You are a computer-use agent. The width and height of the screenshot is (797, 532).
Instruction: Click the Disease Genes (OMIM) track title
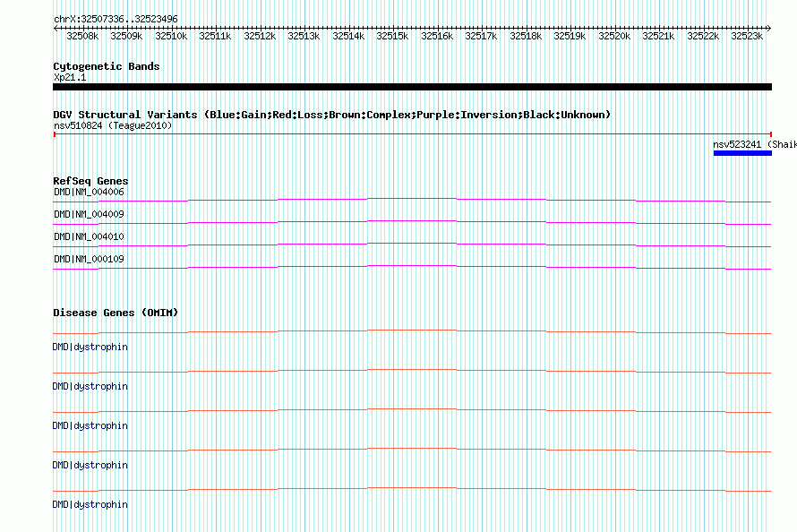tap(116, 313)
